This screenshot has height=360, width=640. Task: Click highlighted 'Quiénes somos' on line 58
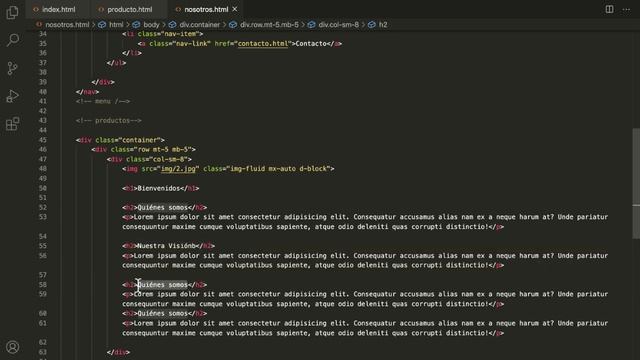(162, 284)
